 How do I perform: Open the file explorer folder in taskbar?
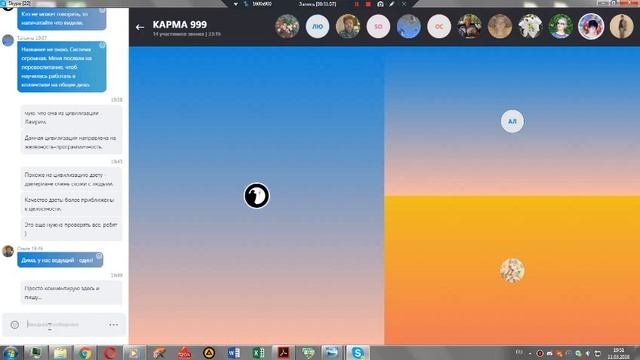pos(60,353)
